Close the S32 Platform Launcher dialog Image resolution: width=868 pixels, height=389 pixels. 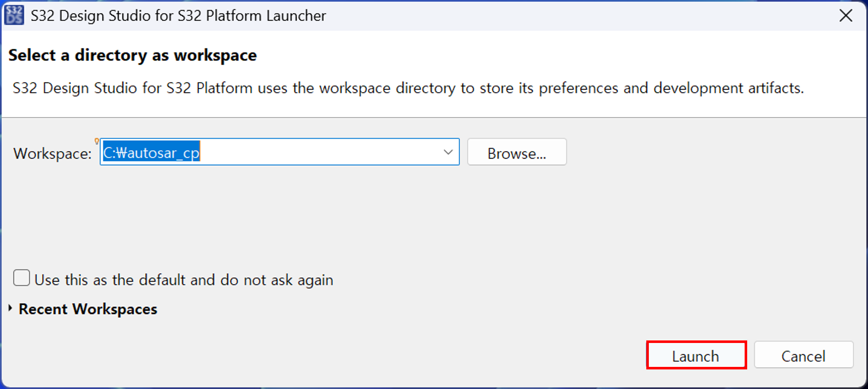(x=846, y=16)
